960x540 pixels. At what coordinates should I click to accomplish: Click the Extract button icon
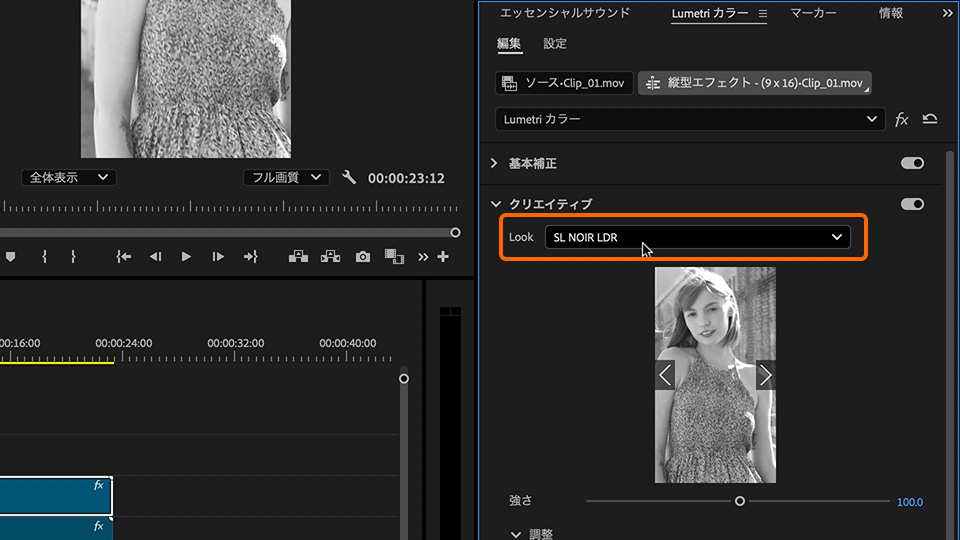coord(331,257)
